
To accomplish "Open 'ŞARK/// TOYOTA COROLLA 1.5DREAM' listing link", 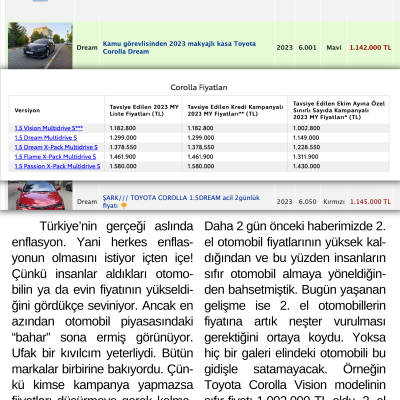I will (181, 202).
